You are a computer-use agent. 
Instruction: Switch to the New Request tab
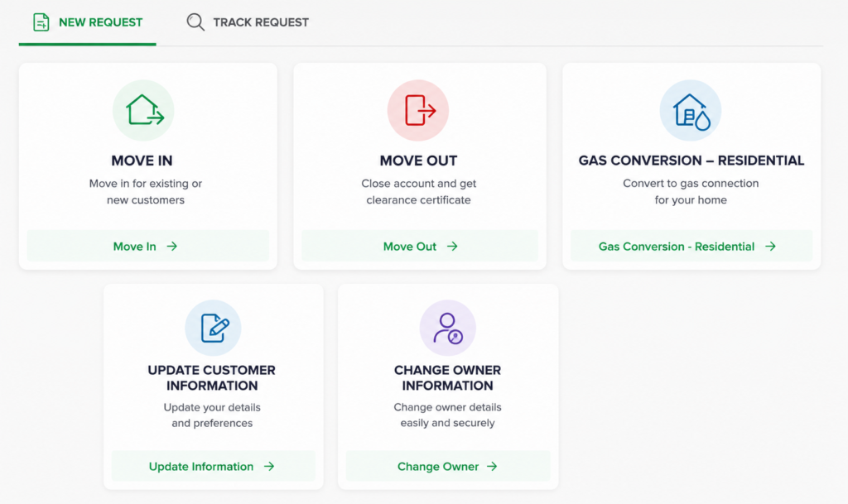(88, 22)
